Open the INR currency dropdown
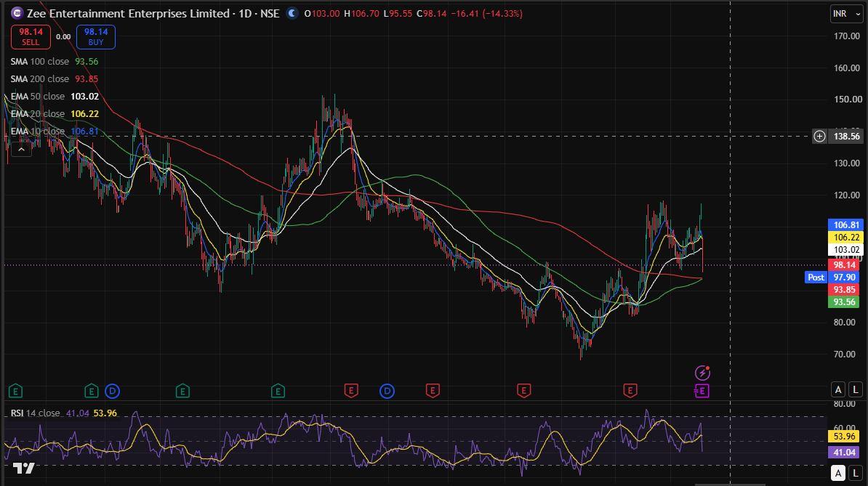The height and width of the screenshot is (486, 868). (x=846, y=13)
